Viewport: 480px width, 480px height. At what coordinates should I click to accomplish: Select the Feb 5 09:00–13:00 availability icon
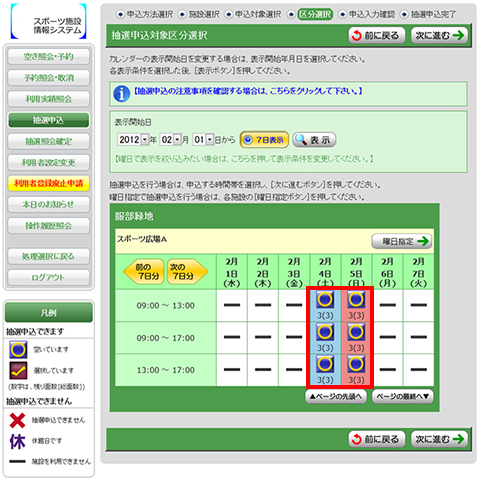coord(356,299)
